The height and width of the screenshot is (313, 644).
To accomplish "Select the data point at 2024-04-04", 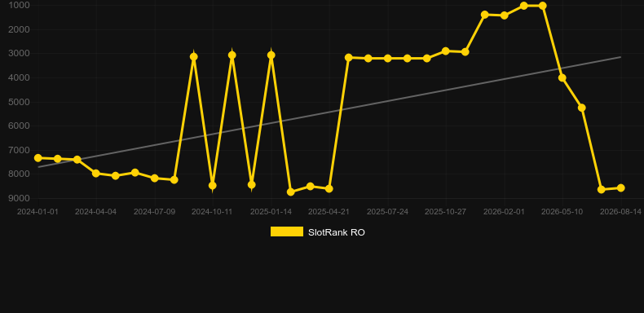I will (x=96, y=174).
